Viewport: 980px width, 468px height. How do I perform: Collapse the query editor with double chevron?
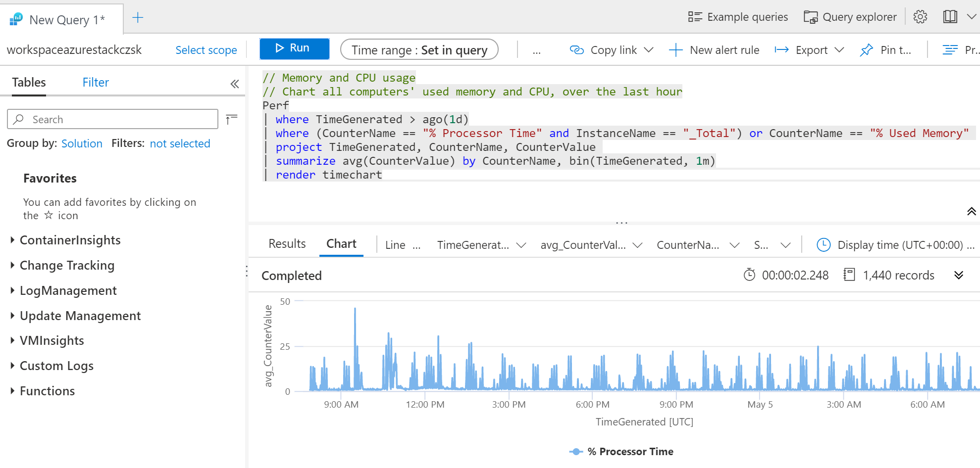click(x=971, y=212)
